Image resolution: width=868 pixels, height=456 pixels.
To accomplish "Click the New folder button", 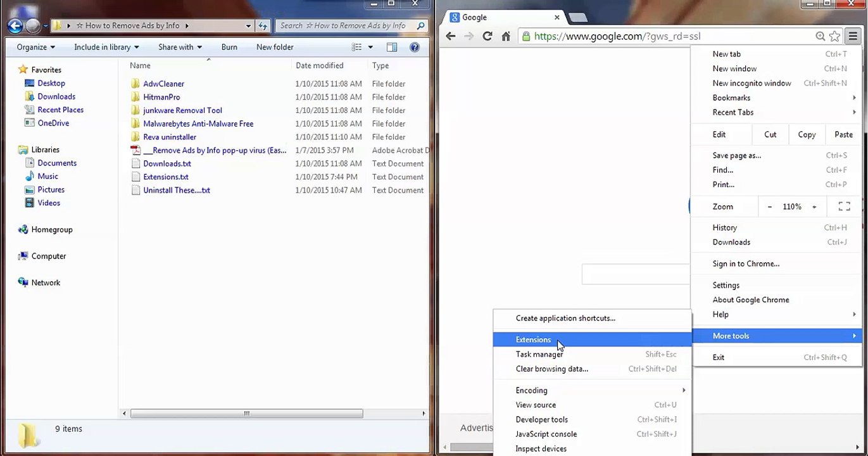I will click(275, 47).
